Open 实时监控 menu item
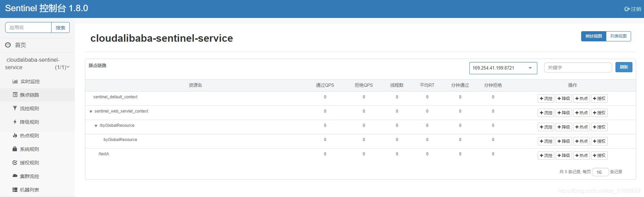This screenshot has width=644, height=197. tap(37, 81)
